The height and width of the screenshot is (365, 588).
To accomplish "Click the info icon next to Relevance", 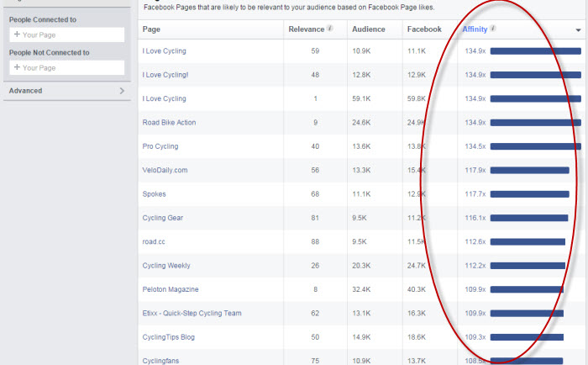I will (330, 28).
